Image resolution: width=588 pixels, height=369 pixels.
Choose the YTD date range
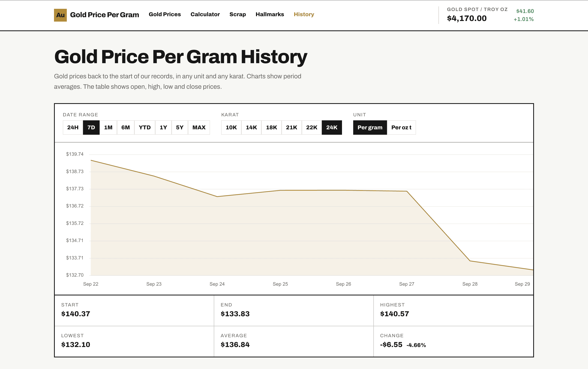[x=145, y=127]
